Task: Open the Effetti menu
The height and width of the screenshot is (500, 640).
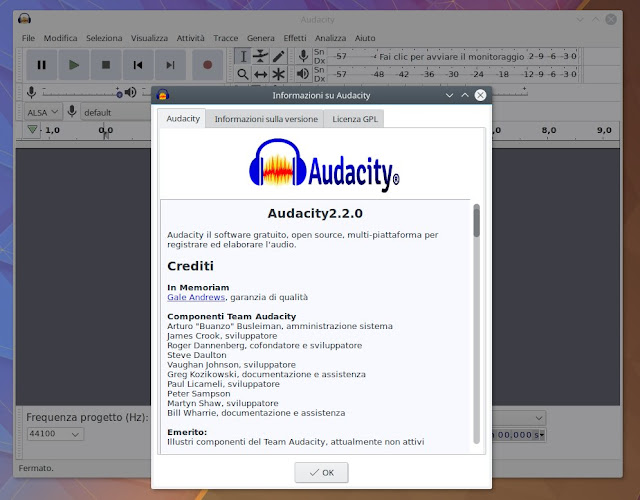Action: tap(295, 38)
